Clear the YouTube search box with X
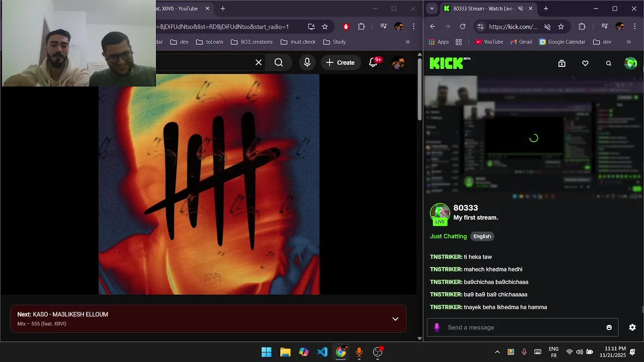The height and width of the screenshot is (362, 644). pyautogui.click(x=259, y=62)
